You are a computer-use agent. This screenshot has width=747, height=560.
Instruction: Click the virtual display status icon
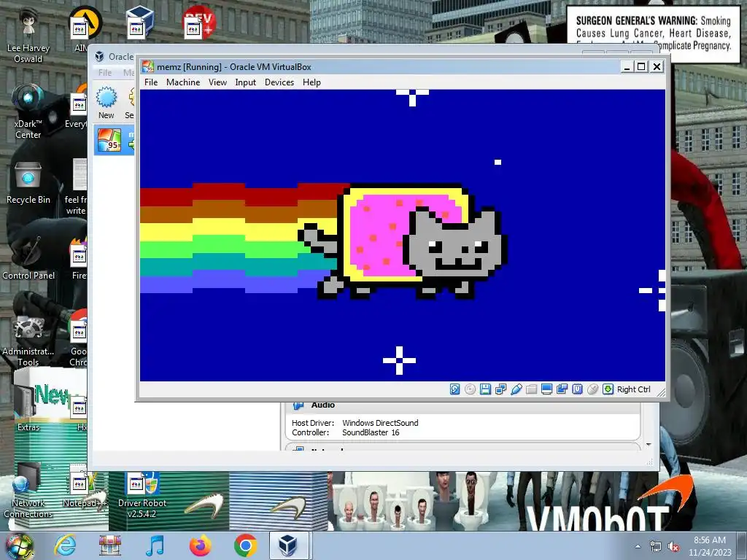pos(546,389)
